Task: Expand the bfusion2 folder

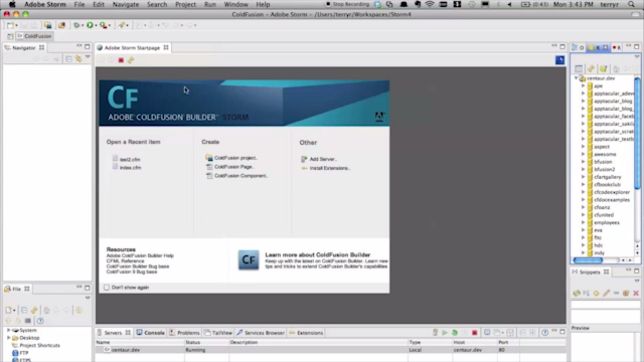Action: [x=583, y=169]
